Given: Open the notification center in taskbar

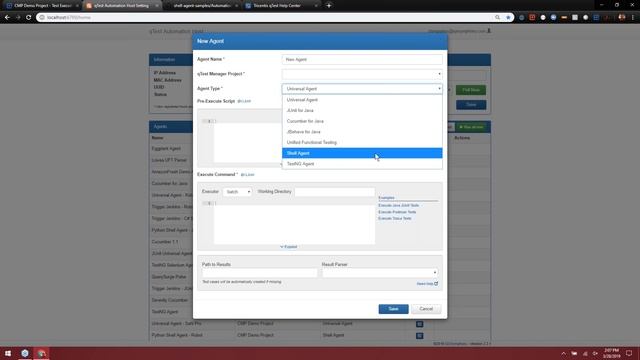Looking at the screenshot, I should [629, 353].
